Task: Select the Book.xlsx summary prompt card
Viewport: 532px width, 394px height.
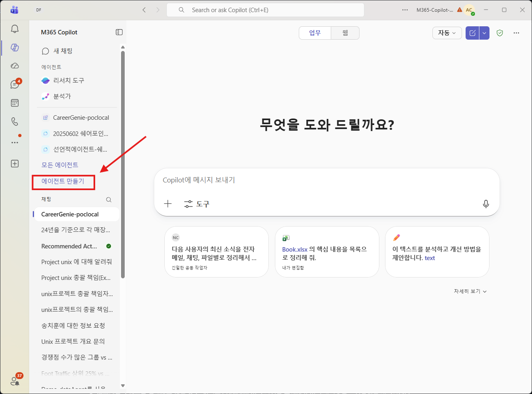Action: pyautogui.click(x=327, y=252)
